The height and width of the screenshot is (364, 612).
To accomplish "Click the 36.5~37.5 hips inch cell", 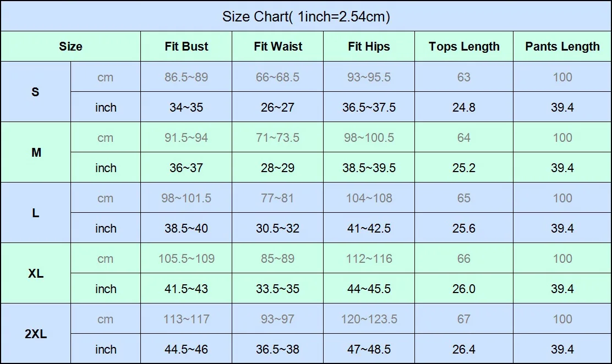I will 369,107.
